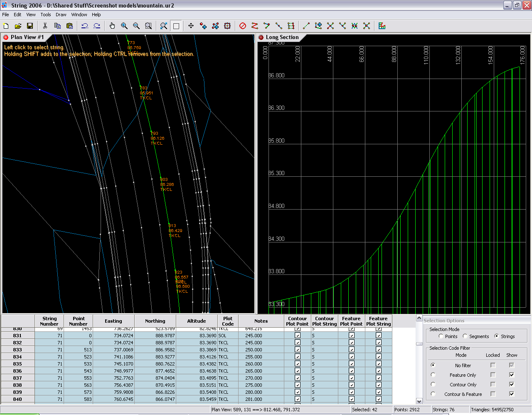Image resolution: width=532 pixels, height=415 pixels.
Task: Uncheck the Show box for Contour Only
Action: pyautogui.click(x=512, y=384)
